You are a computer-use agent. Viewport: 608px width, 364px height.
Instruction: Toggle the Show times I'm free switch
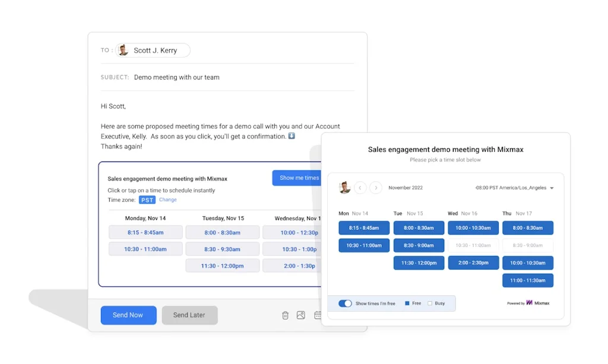[345, 303]
